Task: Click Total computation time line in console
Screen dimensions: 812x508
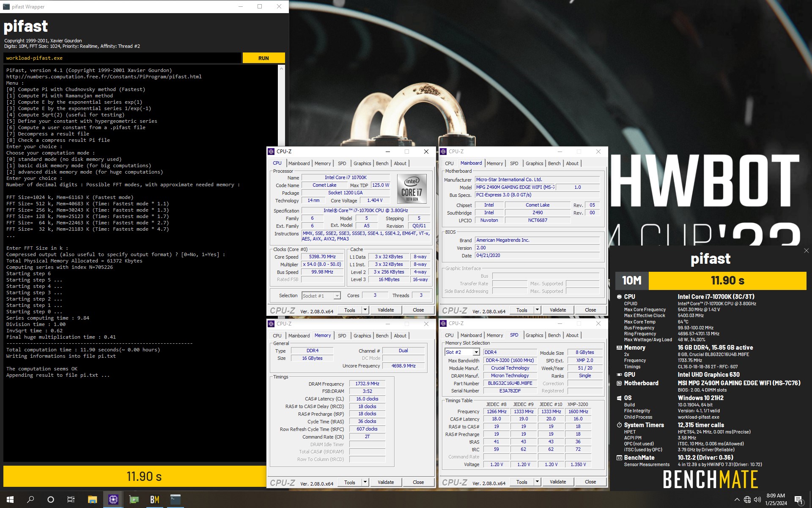Action: coord(83,350)
